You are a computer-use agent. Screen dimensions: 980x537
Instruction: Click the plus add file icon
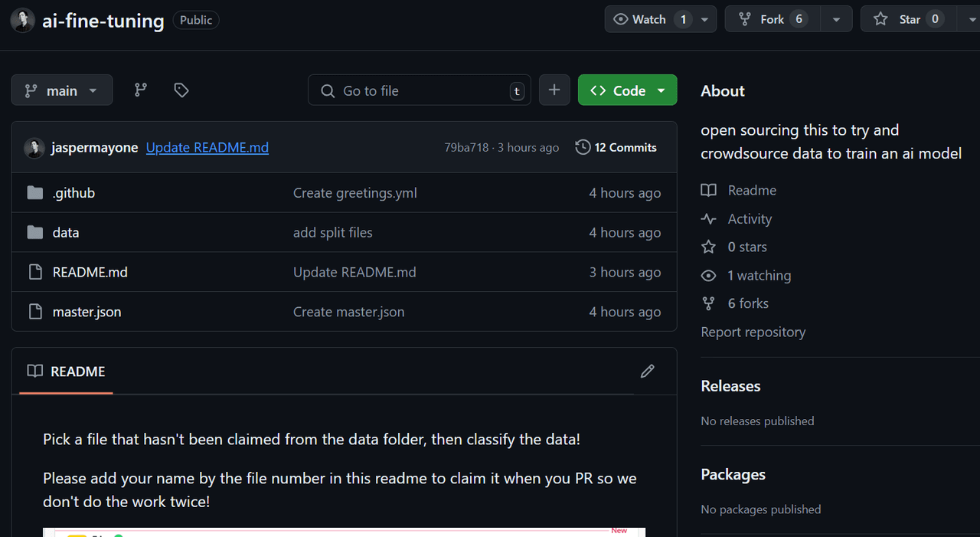(554, 90)
